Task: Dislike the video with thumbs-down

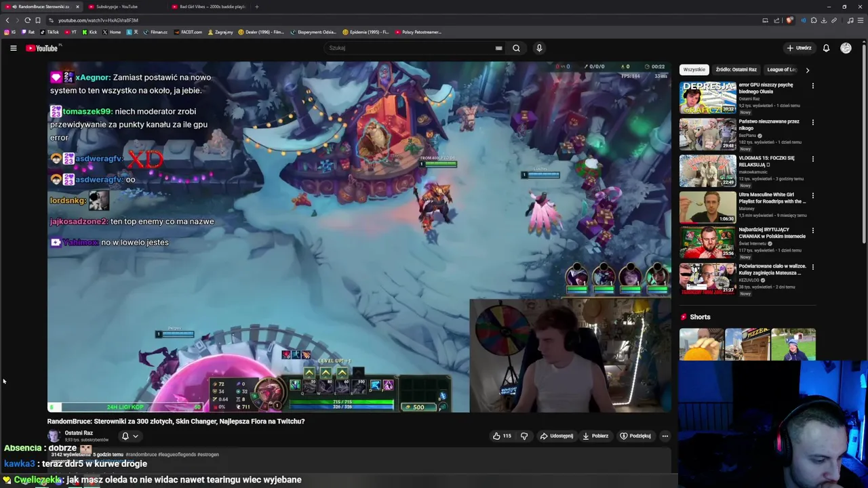Action: (524, 436)
